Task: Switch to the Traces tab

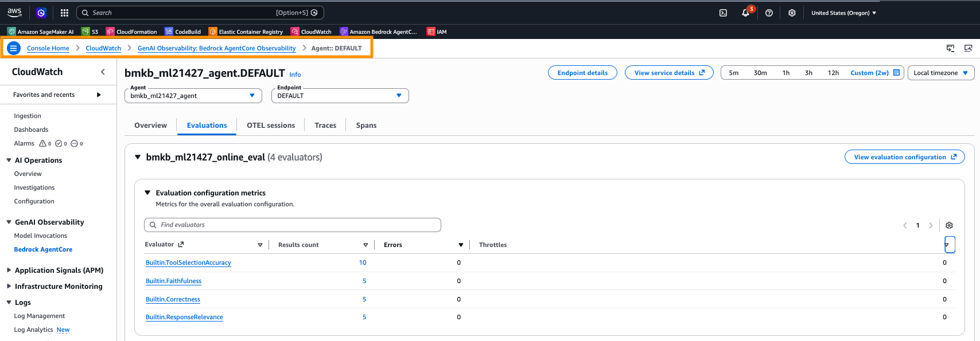Action: [325, 126]
